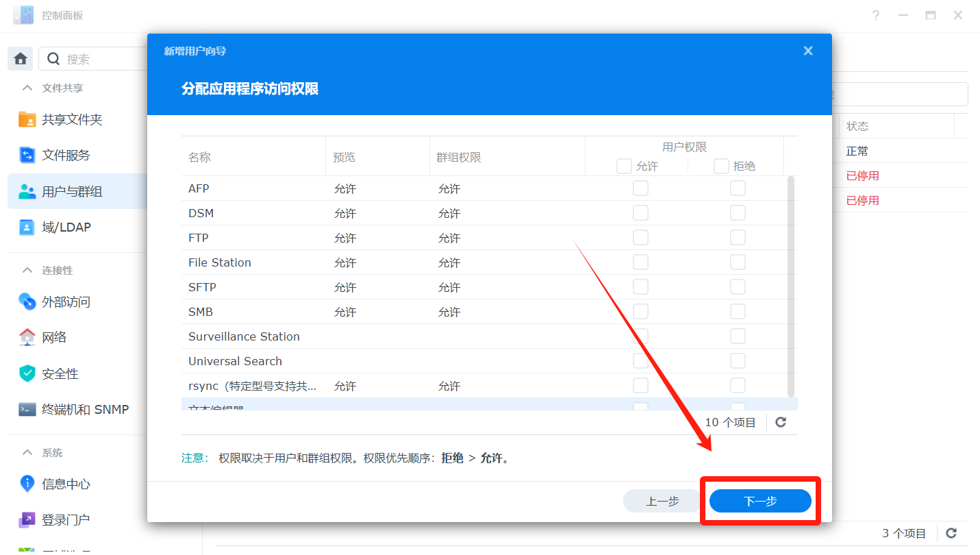The image size is (980, 555).
Task: Open Security (安全性) shield icon
Action: click(x=27, y=373)
